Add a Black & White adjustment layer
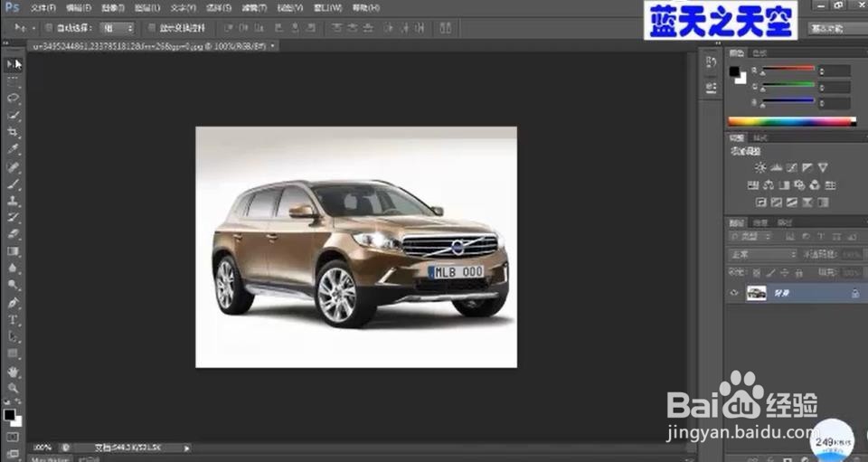Viewport: 868px width, 462px height. [784, 185]
